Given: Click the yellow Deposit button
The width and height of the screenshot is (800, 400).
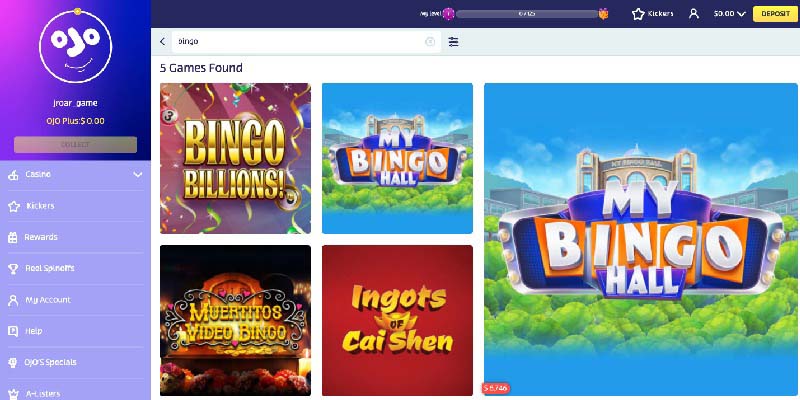Looking at the screenshot, I should 776,14.
